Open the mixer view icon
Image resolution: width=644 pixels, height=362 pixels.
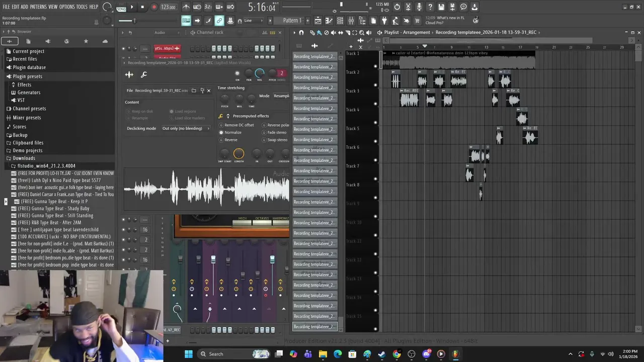click(351, 21)
